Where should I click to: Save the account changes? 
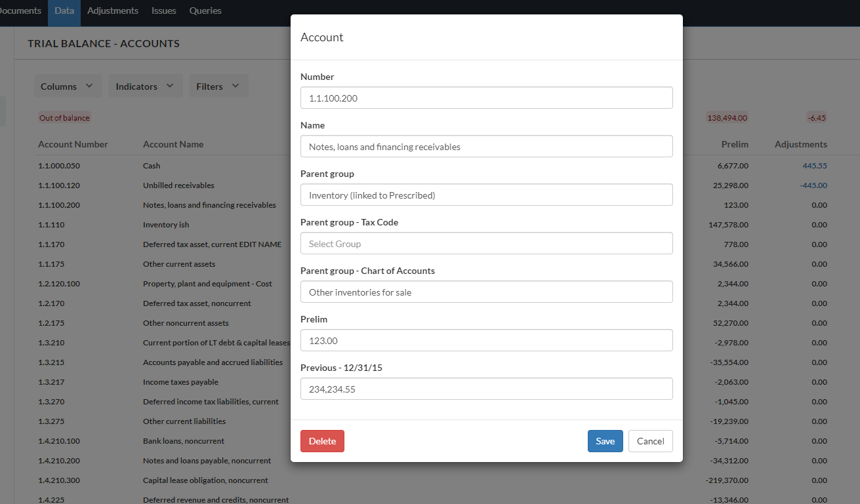[x=605, y=441]
